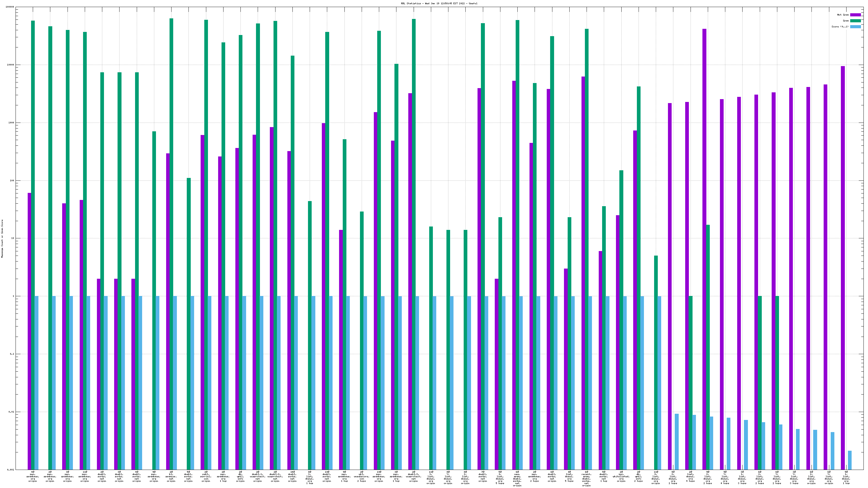Click the purple Not Spam legend swatch

855,15
